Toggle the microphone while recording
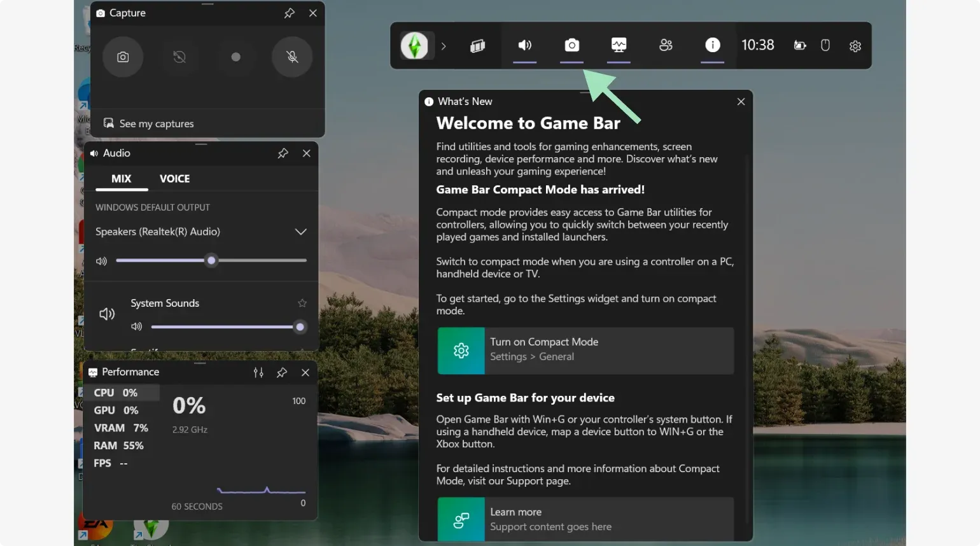 coord(292,57)
